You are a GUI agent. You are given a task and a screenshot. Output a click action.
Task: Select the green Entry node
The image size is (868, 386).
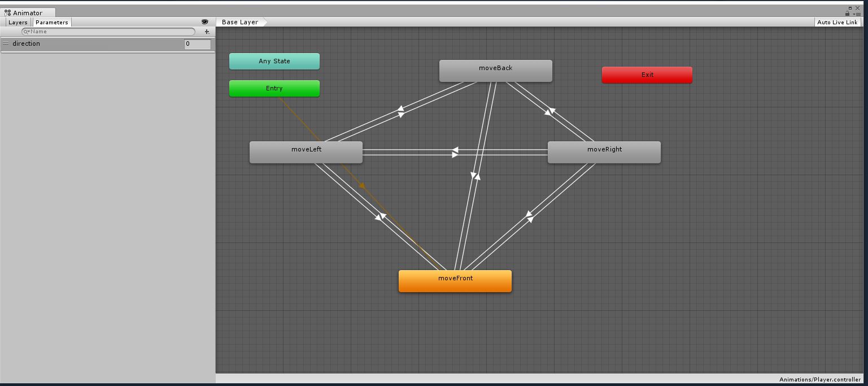274,88
